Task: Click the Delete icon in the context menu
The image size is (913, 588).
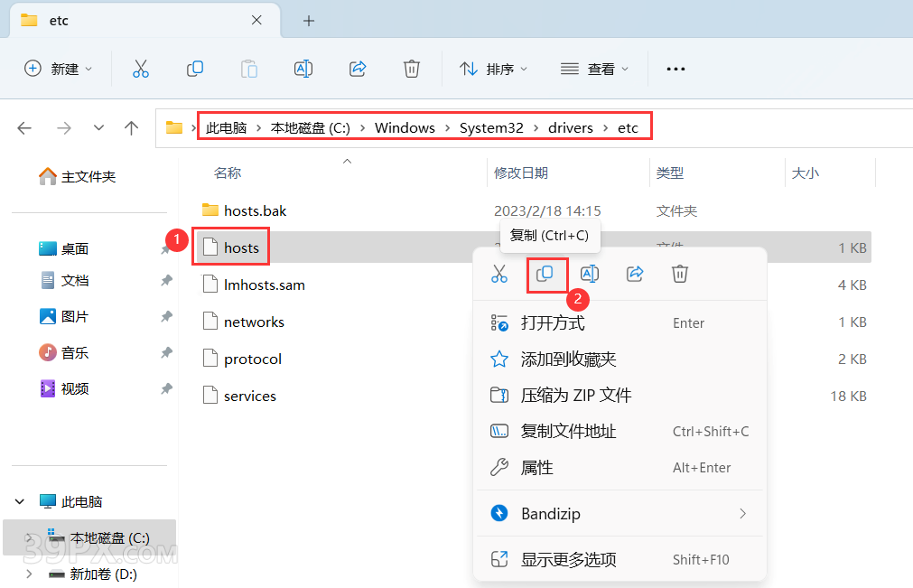Action: click(x=679, y=274)
